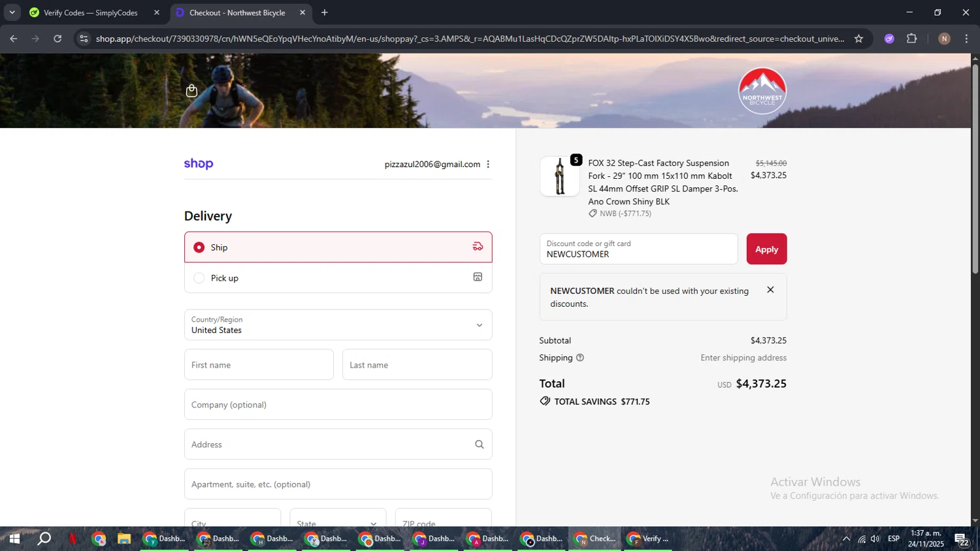Click the Discount code or gift card field
Image resolution: width=980 pixels, height=551 pixels.
(x=639, y=249)
